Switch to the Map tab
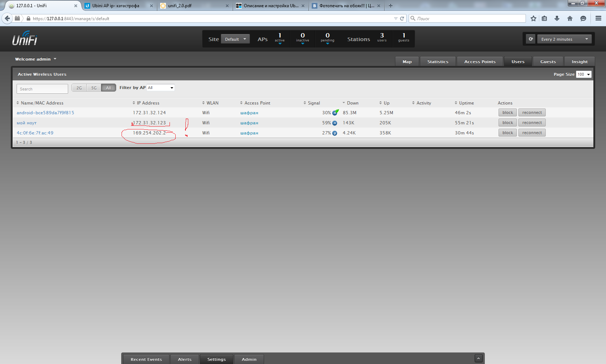This screenshot has width=606, height=364. 407,62
